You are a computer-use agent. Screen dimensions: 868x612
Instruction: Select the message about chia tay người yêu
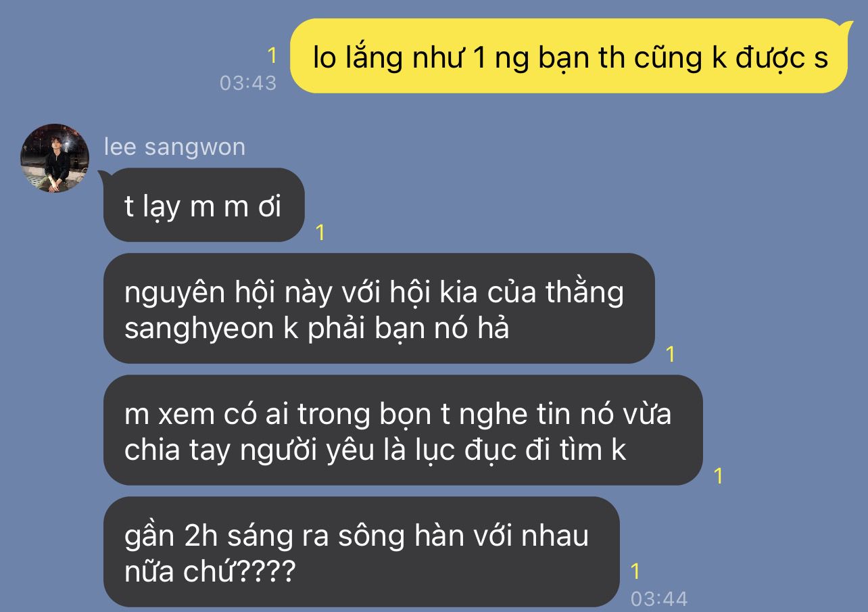click(403, 431)
